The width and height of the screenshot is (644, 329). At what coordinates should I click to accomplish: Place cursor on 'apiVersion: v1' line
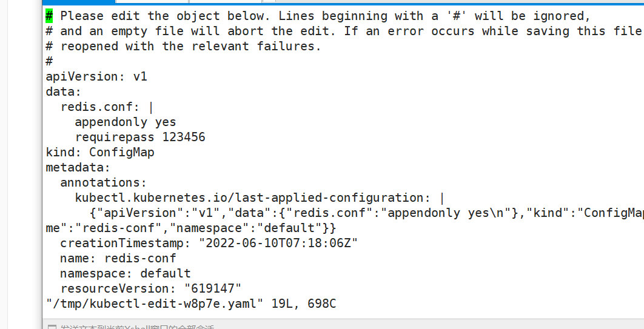[x=96, y=76]
